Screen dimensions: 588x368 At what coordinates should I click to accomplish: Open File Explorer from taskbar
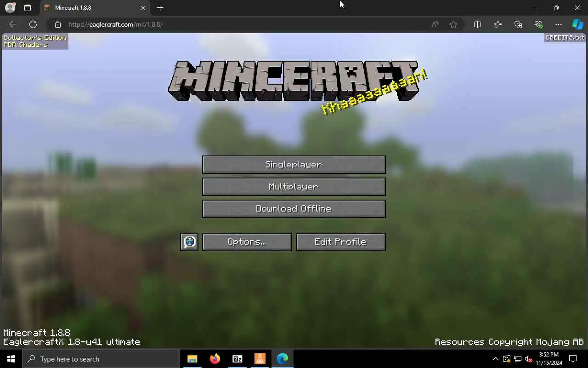(x=192, y=359)
